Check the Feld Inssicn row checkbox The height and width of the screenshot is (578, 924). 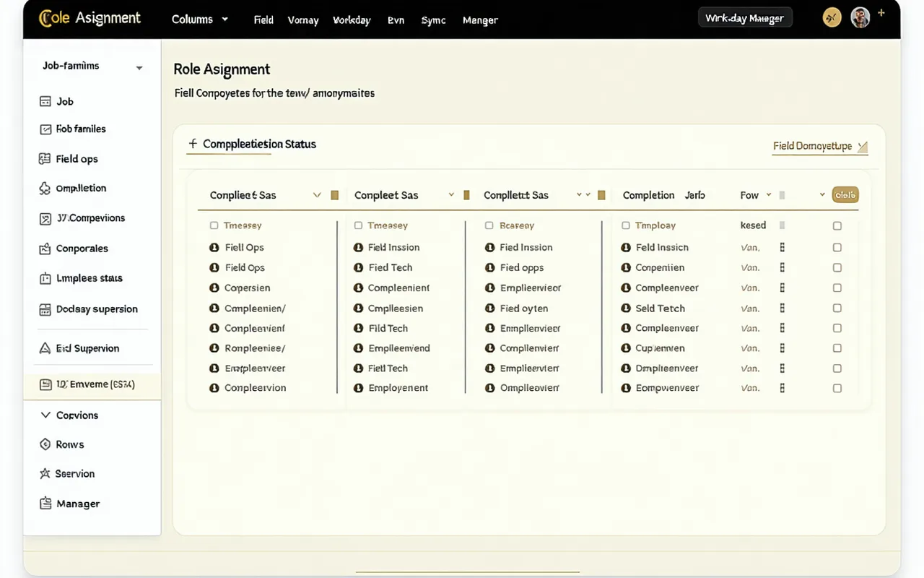click(837, 247)
